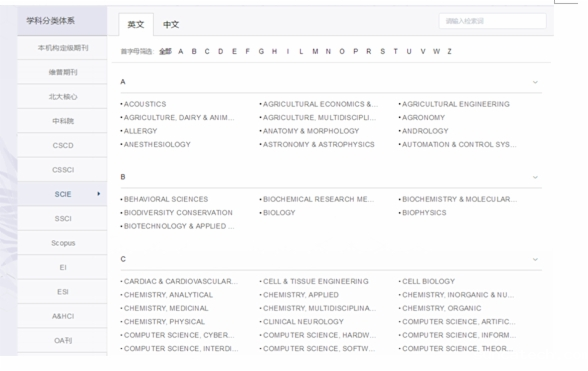Open the ACOUSTICS subject
The width and height of the screenshot is (588, 371).
point(145,104)
